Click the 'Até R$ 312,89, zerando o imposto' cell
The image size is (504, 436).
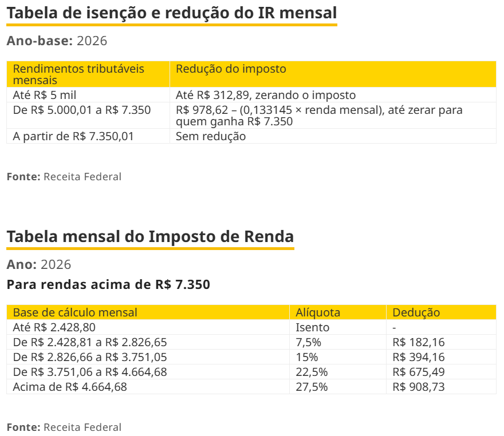[266, 95]
